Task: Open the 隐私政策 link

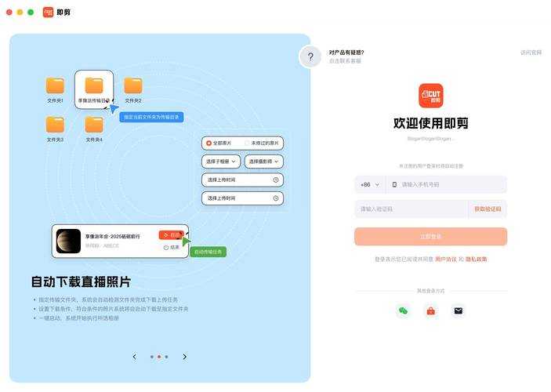Action: click(x=477, y=259)
